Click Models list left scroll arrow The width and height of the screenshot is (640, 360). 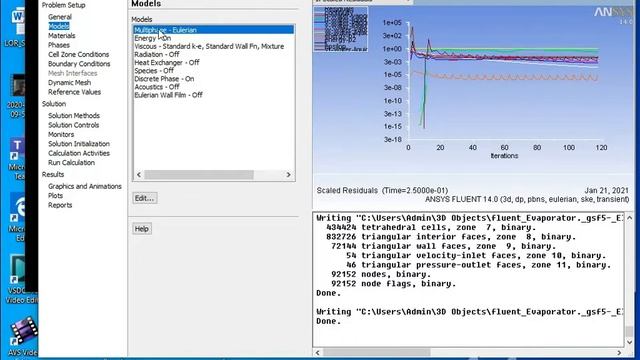139,175
